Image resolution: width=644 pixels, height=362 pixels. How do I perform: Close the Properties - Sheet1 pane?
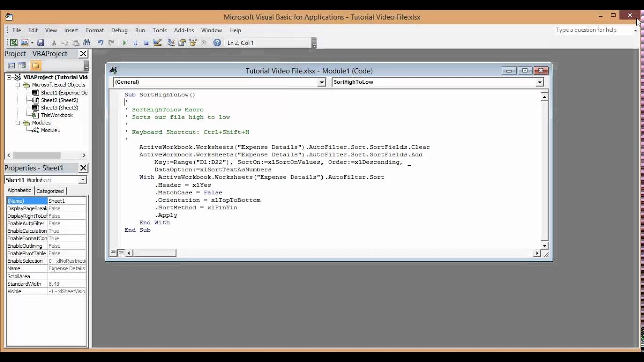pos(84,168)
